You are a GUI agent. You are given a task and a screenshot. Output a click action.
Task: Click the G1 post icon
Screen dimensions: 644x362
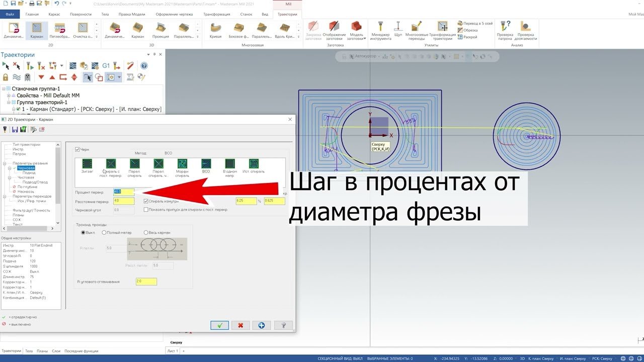tap(106, 66)
